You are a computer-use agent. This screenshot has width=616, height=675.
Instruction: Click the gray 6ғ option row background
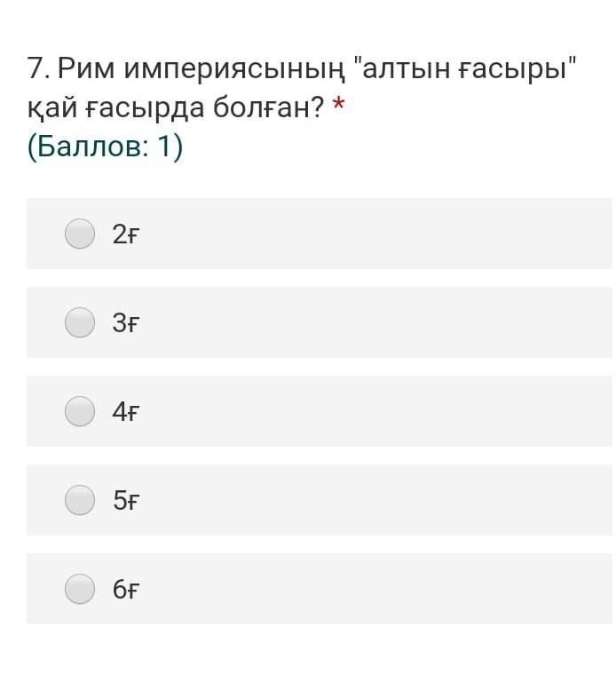(373, 589)
